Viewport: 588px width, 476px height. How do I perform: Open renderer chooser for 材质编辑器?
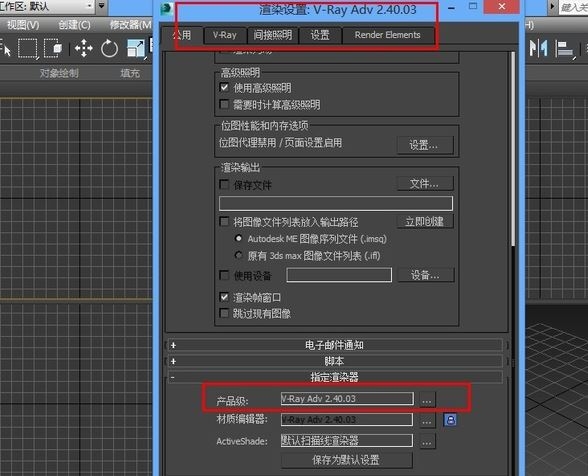pos(427,420)
